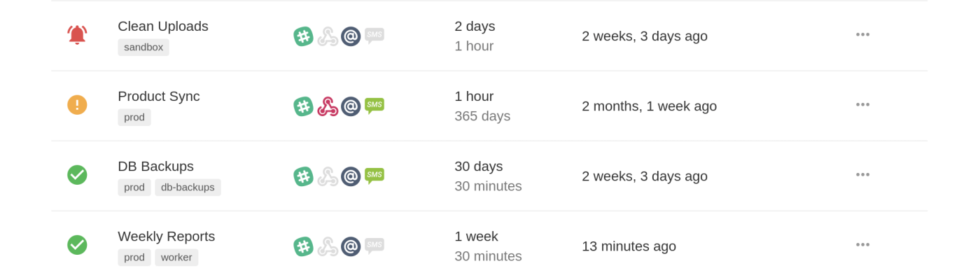Click the green checkmark status for DB Backups
This screenshot has width=980, height=280.
coord(77,175)
